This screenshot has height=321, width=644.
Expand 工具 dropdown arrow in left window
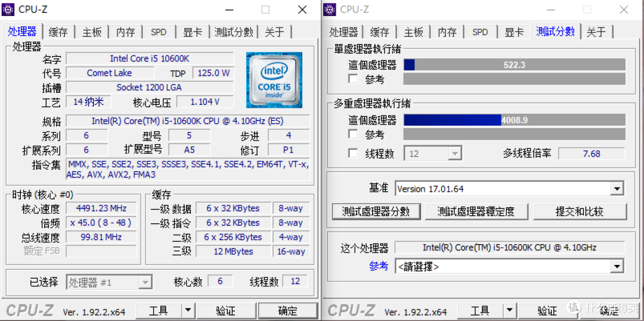[x=188, y=310]
